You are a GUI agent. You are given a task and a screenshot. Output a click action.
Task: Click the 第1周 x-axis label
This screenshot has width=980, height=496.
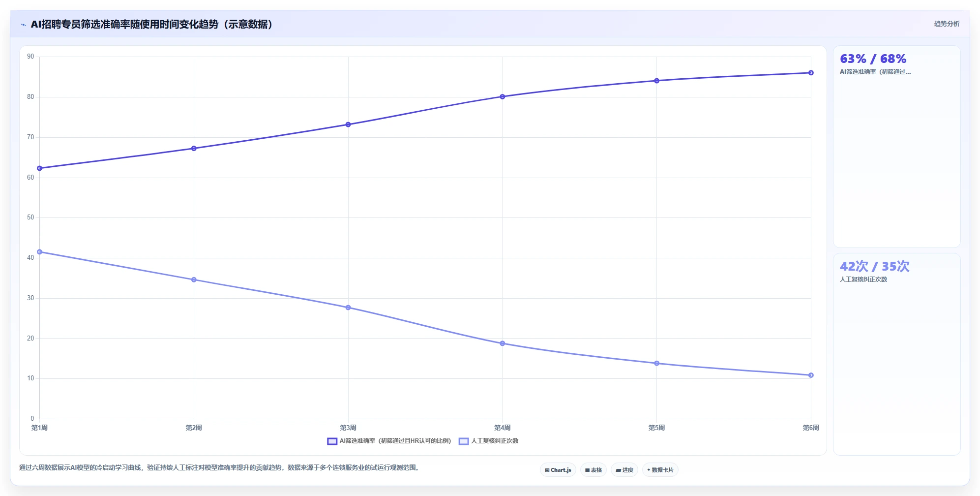[x=39, y=428]
